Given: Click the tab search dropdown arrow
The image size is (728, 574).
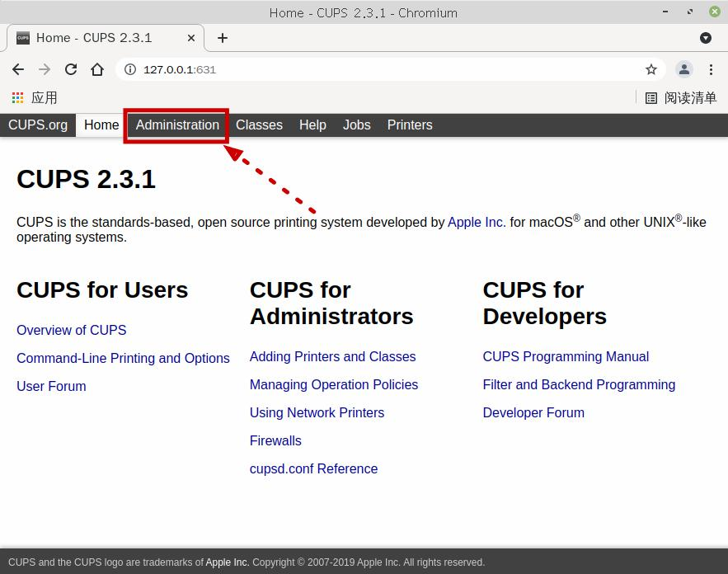Looking at the screenshot, I should 705,38.
